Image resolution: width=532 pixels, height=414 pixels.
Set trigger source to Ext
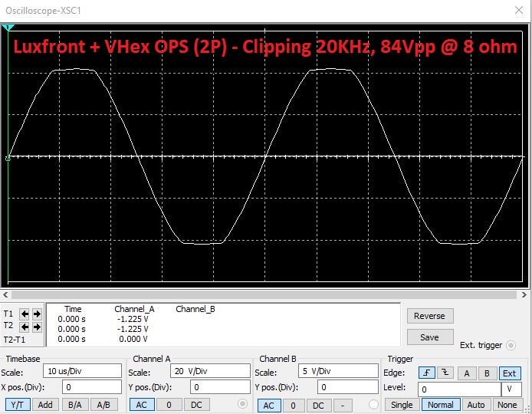point(509,373)
